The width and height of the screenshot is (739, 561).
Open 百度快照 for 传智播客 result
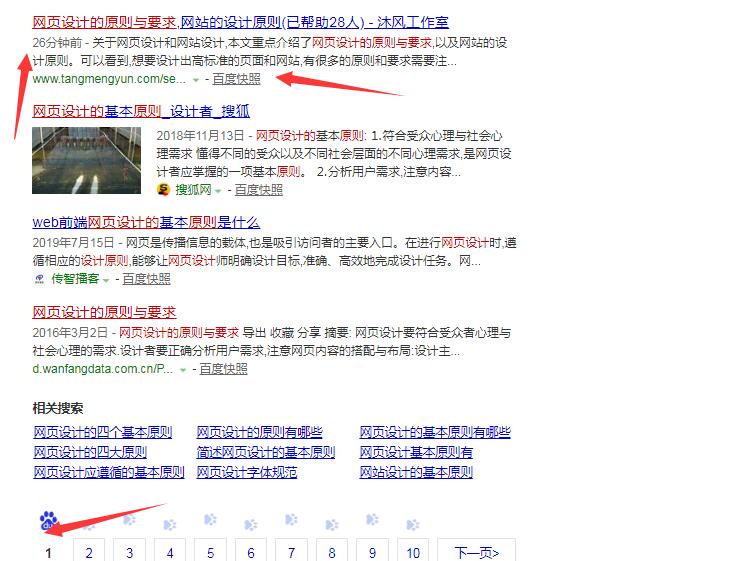coord(147,279)
